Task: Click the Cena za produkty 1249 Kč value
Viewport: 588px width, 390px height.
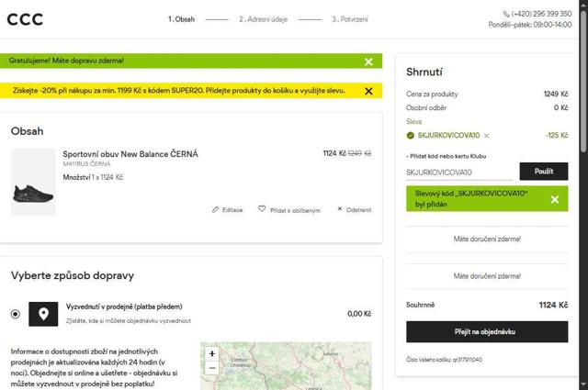Action: pyautogui.click(x=556, y=94)
